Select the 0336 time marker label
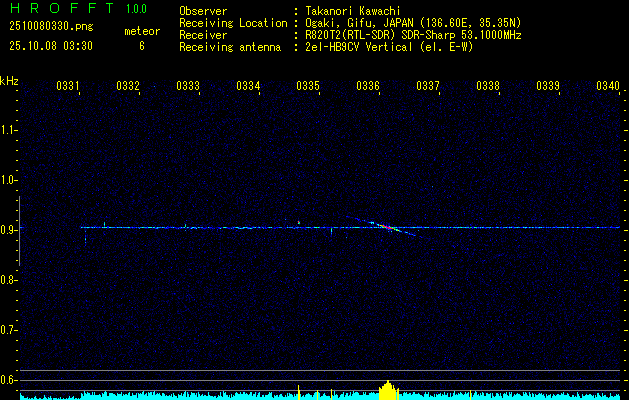 (368, 85)
